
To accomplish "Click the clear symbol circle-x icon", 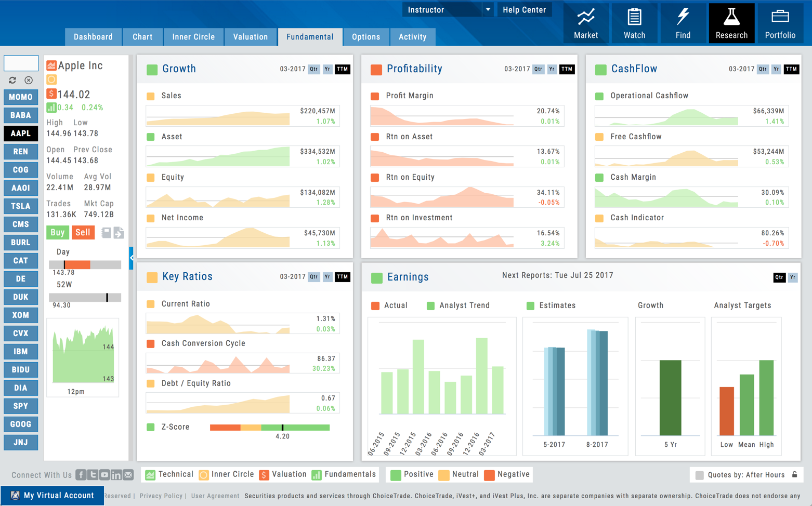I will coord(29,81).
